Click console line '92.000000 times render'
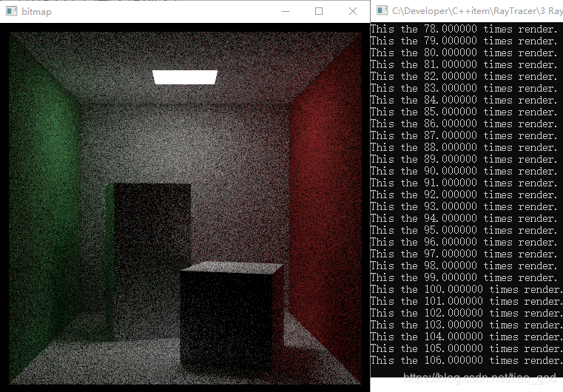 pyautogui.click(x=464, y=195)
